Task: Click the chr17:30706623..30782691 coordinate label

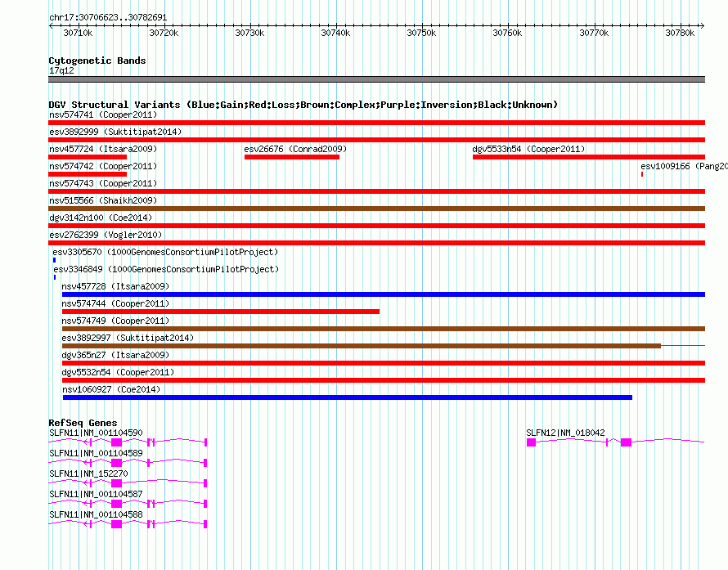Action: tap(108, 17)
